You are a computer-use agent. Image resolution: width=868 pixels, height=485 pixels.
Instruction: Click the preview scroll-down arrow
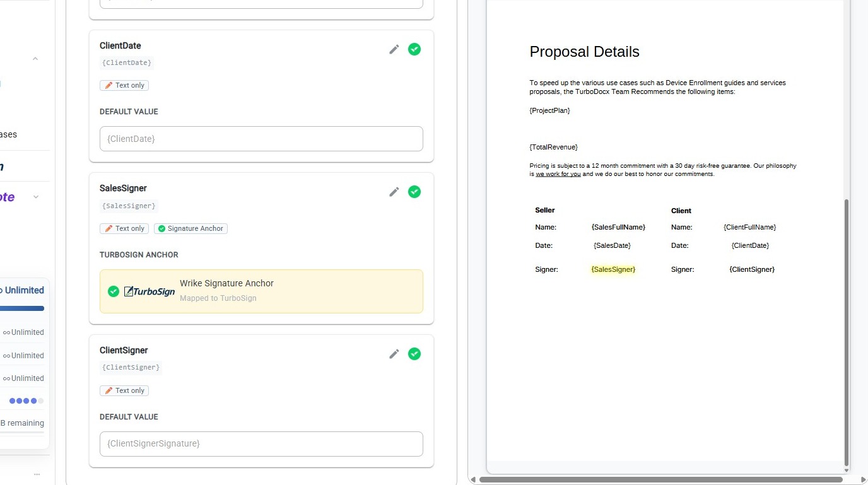coord(847,469)
